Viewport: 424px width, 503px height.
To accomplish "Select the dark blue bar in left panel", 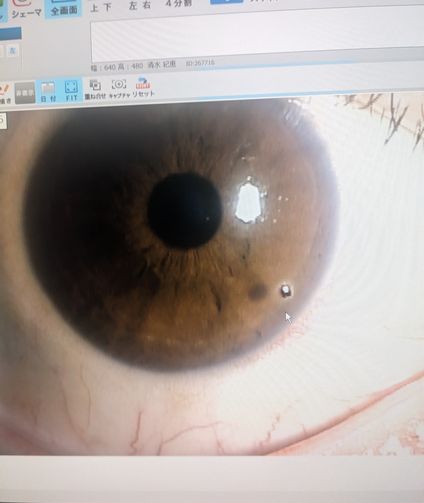I will point(11,33).
